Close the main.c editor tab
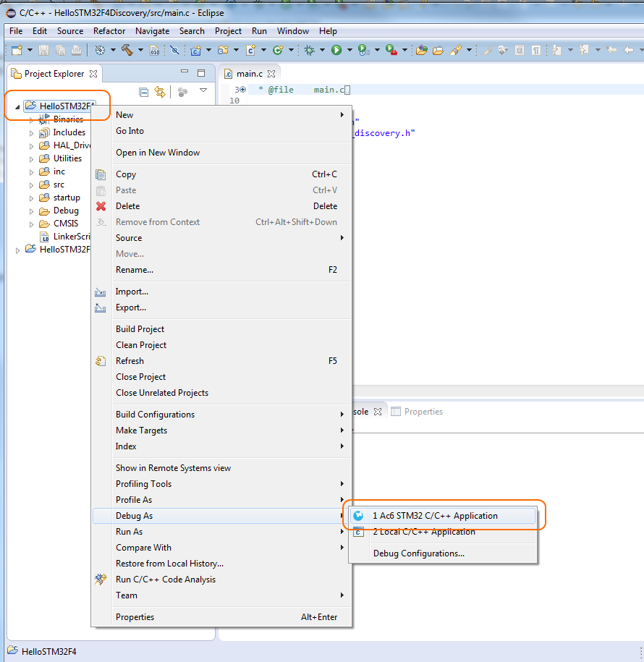 click(x=272, y=74)
